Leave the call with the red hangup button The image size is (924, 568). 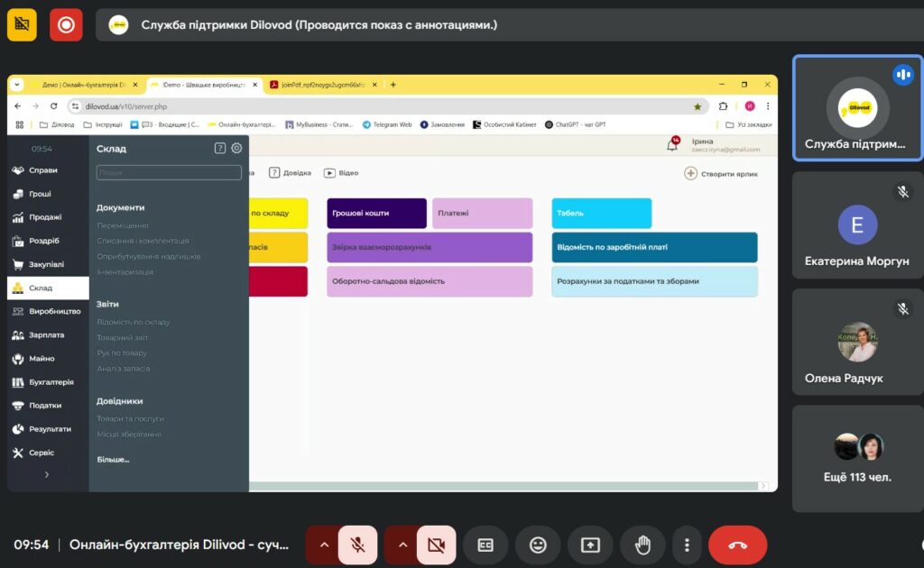click(738, 545)
